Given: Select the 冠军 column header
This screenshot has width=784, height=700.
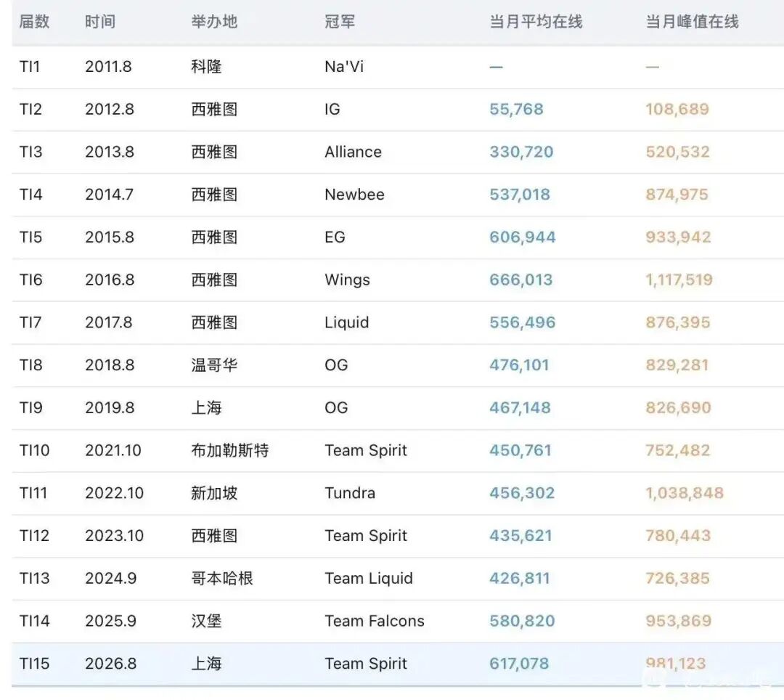Looking at the screenshot, I should pyautogui.click(x=340, y=22).
